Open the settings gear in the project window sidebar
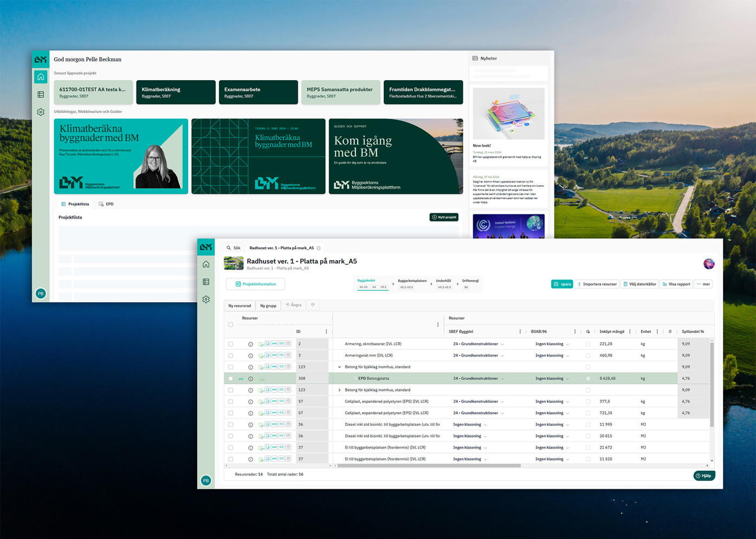Image resolution: width=756 pixels, height=539 pixels. coord(206,300)
